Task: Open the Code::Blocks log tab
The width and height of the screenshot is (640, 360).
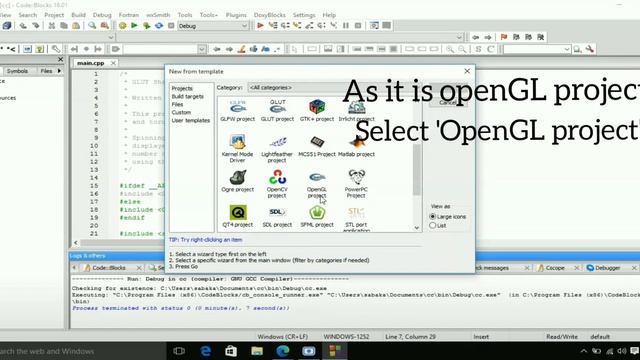Action: click(x=109, y=268)
